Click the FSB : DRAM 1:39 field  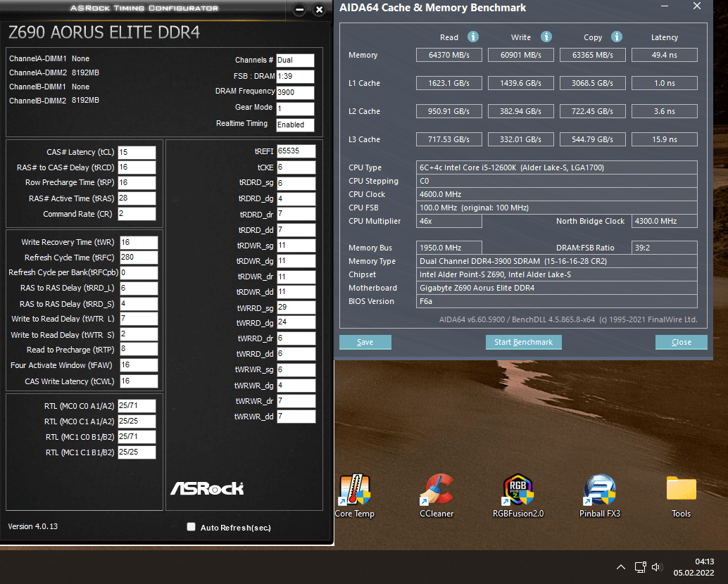(x=295, y=76)
